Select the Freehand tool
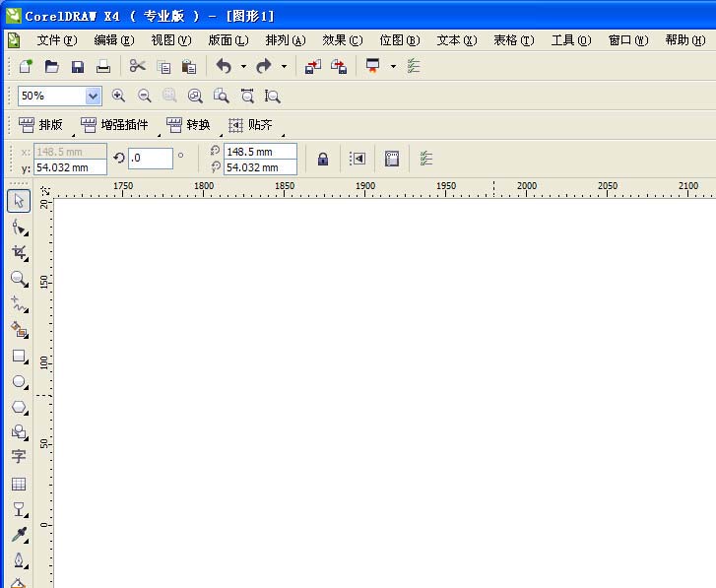716x588 pixels. point(19,304)
